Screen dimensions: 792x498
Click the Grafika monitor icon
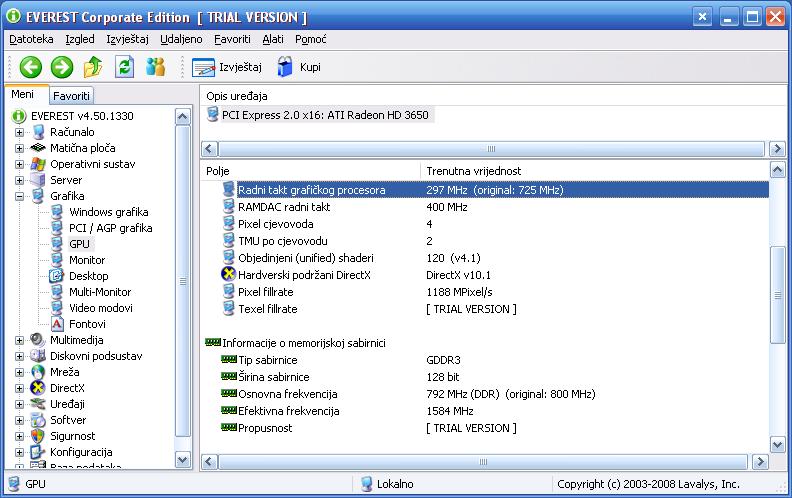pos(38,196)
